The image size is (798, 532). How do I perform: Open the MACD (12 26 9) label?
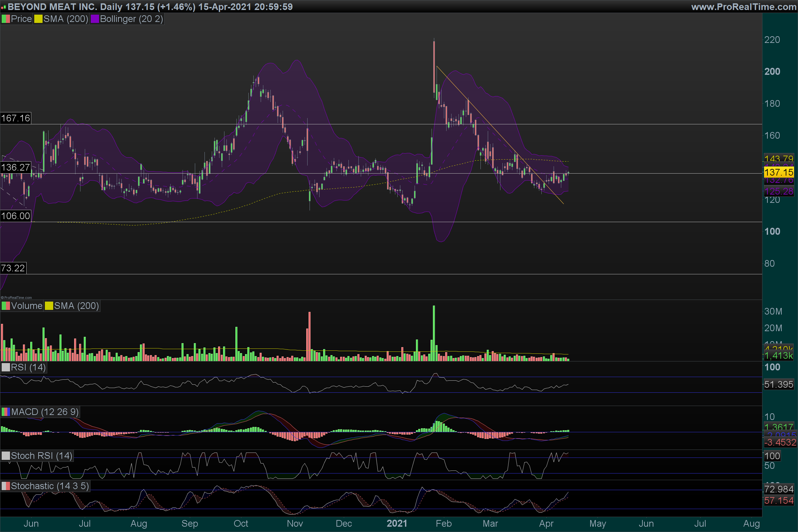click(45, 412)
